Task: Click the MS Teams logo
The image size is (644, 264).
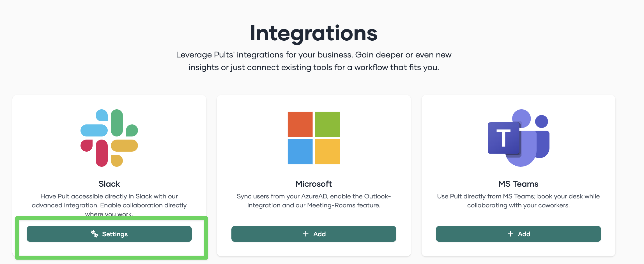Action: point(518,138)
